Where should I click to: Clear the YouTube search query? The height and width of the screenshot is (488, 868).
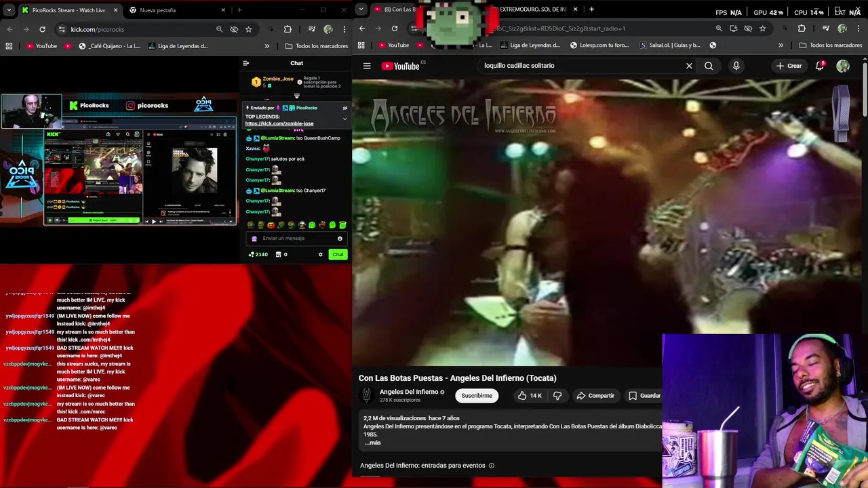click(x=689, y=66)
